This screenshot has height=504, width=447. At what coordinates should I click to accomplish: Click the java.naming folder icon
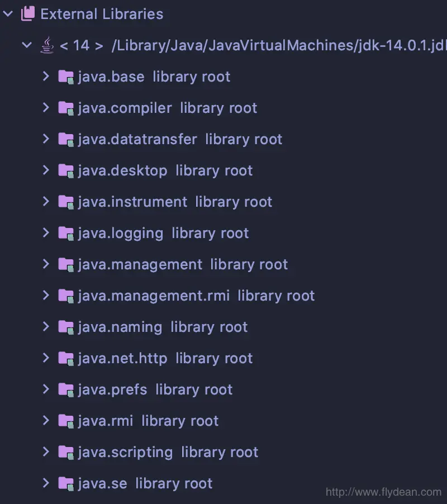(66, 327)
